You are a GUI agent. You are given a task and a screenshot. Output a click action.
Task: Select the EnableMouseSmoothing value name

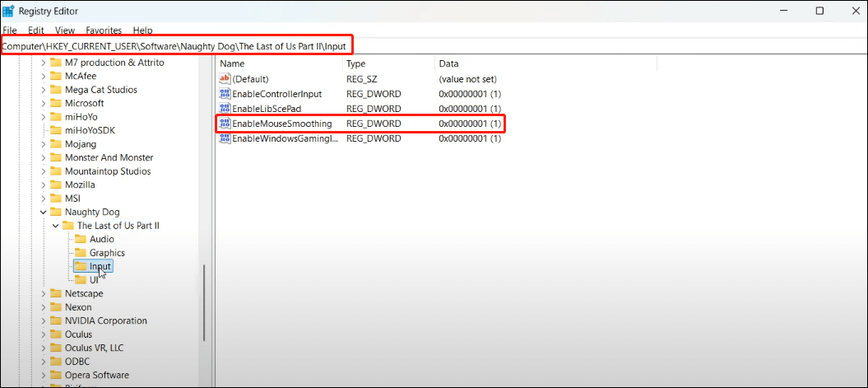coord(281,123)
